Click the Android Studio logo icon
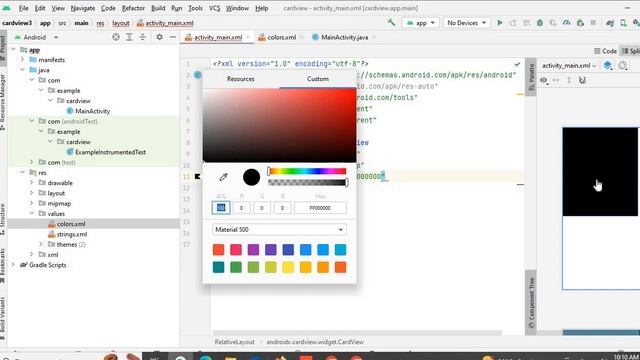 tap(7, 8)
